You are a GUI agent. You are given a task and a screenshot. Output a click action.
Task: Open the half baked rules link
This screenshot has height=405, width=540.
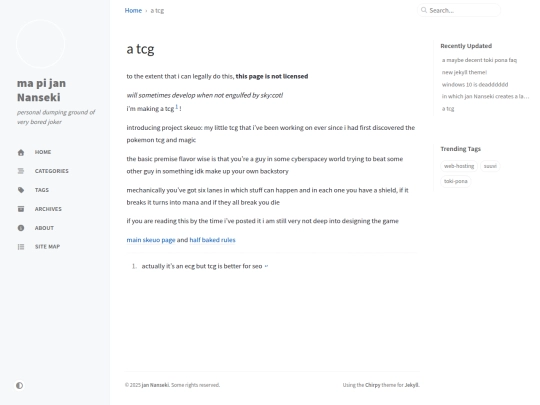pos(212,240)
